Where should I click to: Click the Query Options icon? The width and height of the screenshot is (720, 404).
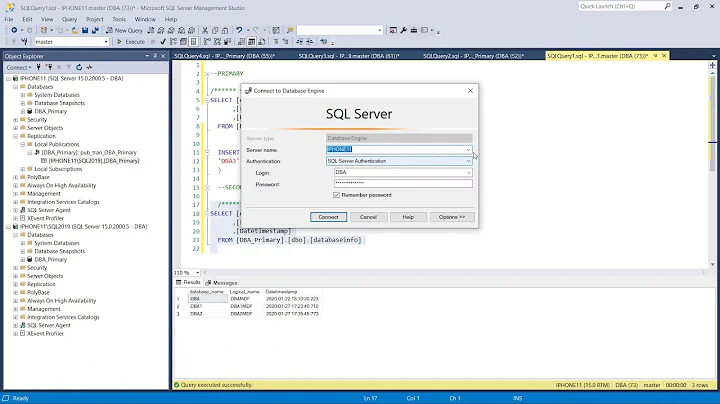(x=183, y=42)
